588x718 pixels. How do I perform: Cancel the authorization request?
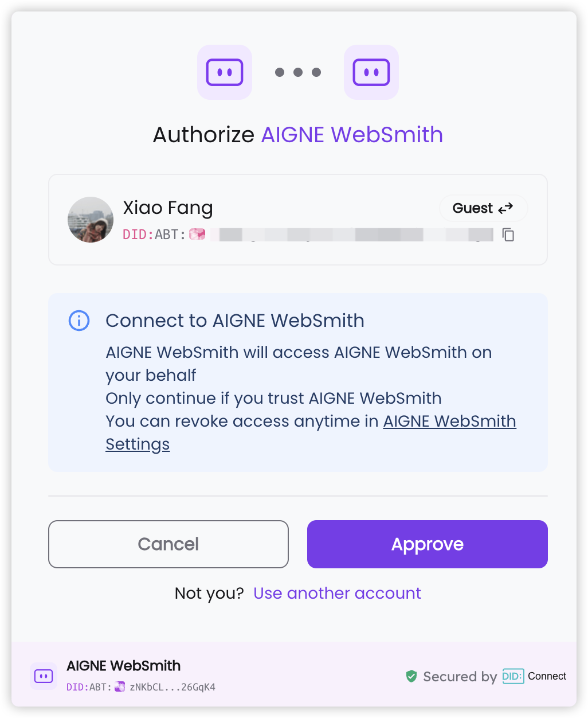(168, 544)
